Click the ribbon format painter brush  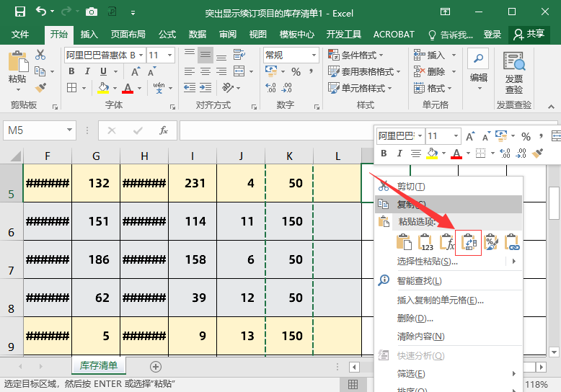[40, 87]
